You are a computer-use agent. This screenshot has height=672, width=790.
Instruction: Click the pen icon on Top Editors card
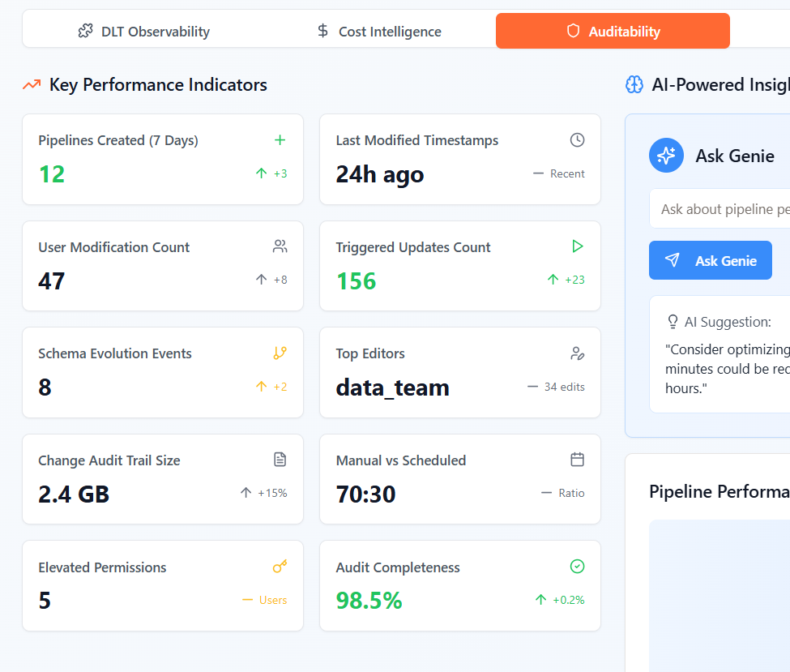tap(577, 353)
